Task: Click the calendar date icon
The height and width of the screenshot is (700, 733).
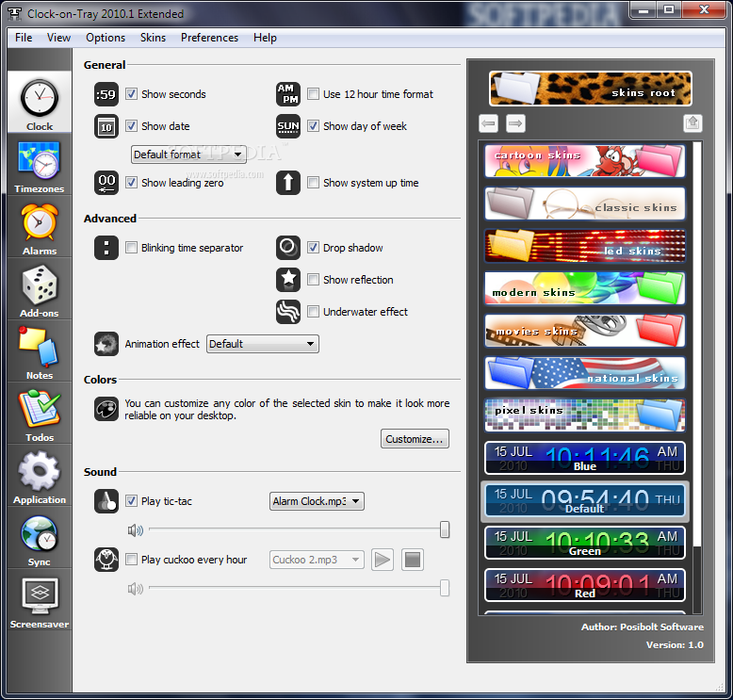Action: point(106,126)
